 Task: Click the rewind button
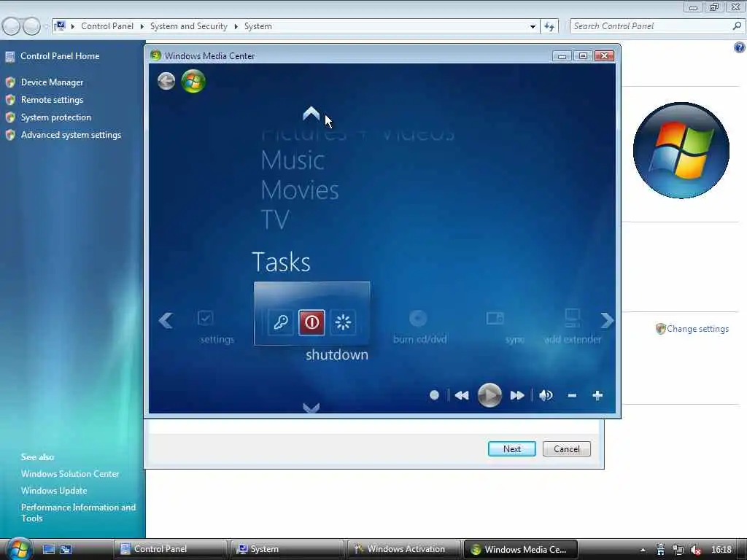click(x=462, y=395)
